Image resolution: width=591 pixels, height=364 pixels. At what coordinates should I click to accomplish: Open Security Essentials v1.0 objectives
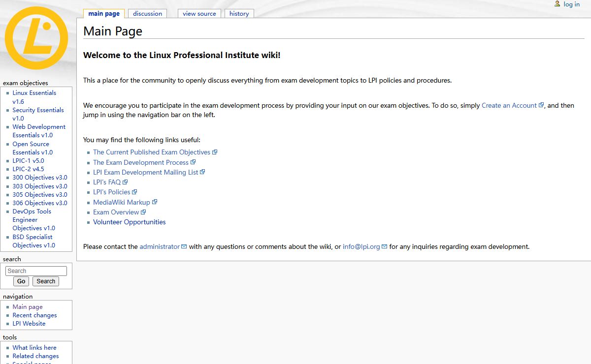38,114
